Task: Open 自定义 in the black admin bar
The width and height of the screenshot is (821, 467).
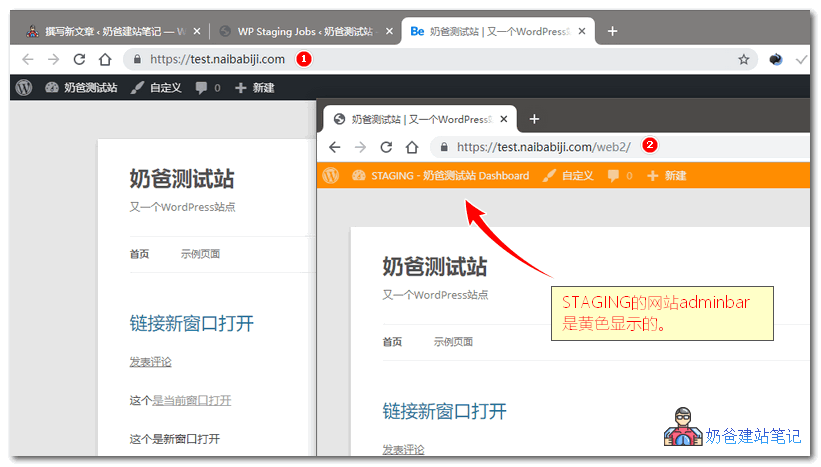Action: click(156, 87)
